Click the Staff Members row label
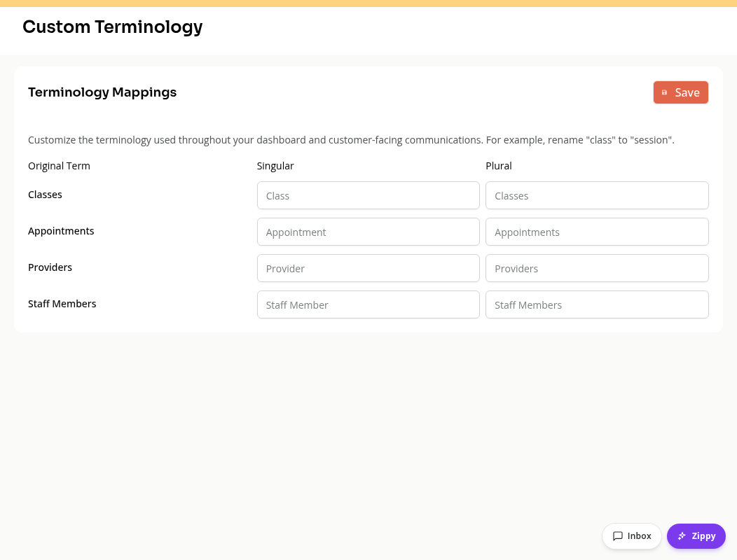The width and height of the screenshot is (737, 560). click(x=62, y=304)
